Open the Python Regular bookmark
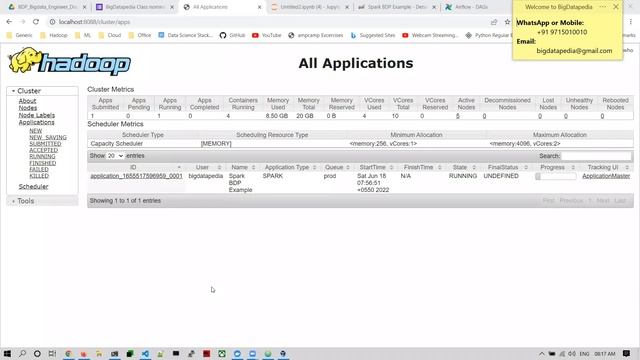 [x=489, y=36]
